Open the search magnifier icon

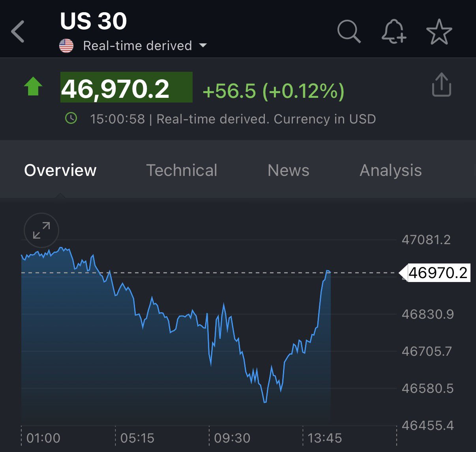pos(349,32)
